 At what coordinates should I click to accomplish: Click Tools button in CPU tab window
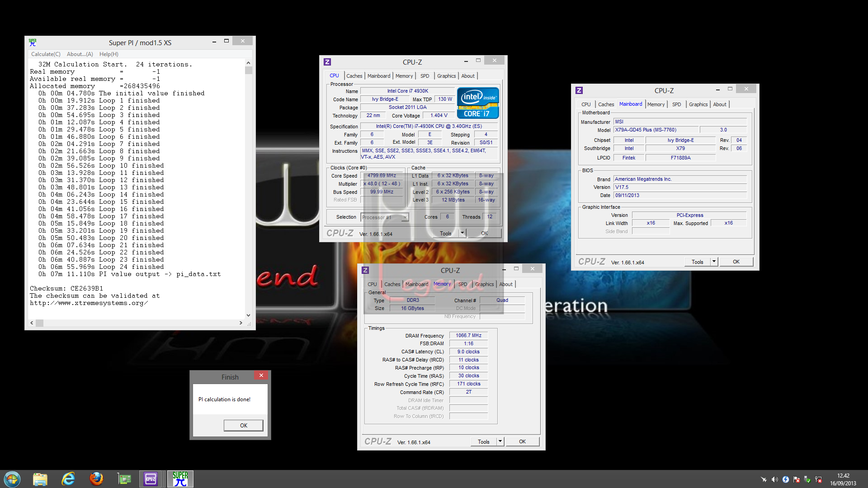pyautogui.click(x=445, y=233)
